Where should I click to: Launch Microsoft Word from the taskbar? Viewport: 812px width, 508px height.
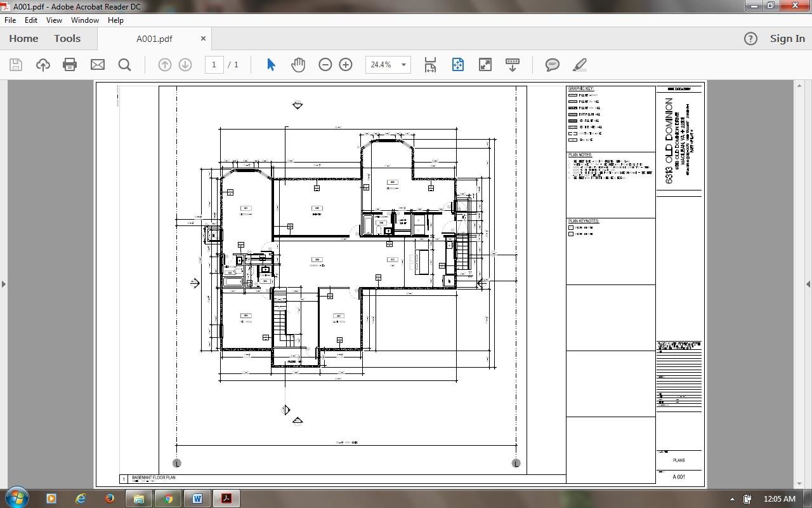(x=197, y=498)
